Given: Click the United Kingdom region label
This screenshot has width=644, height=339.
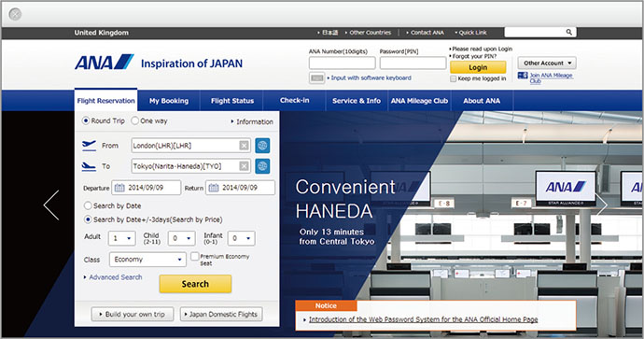Looking at the screenshot, I should tap(101, 33).
